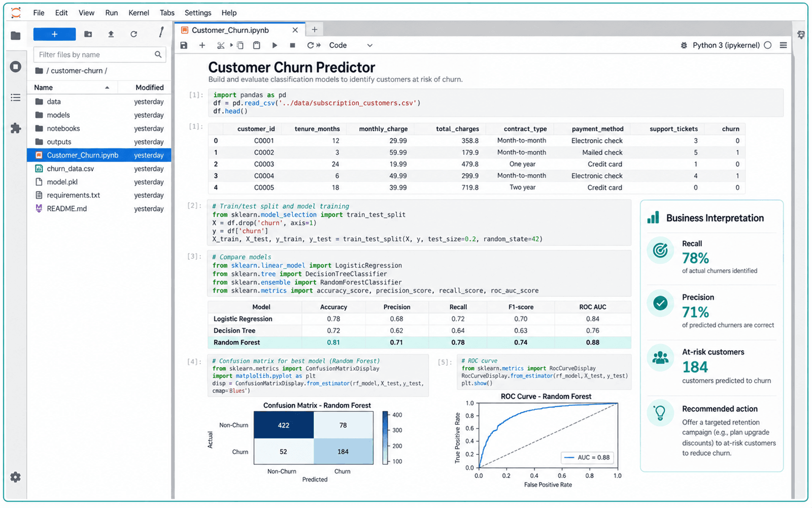Open the Run menu
Image resolution: width=812 pixels, height=508 pixels.
112,13
